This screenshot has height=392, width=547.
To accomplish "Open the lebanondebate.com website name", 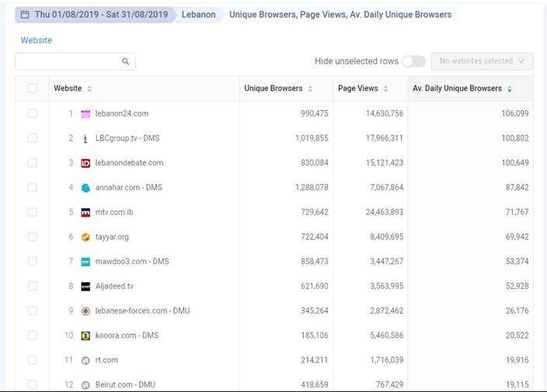I will click(130, 163).
